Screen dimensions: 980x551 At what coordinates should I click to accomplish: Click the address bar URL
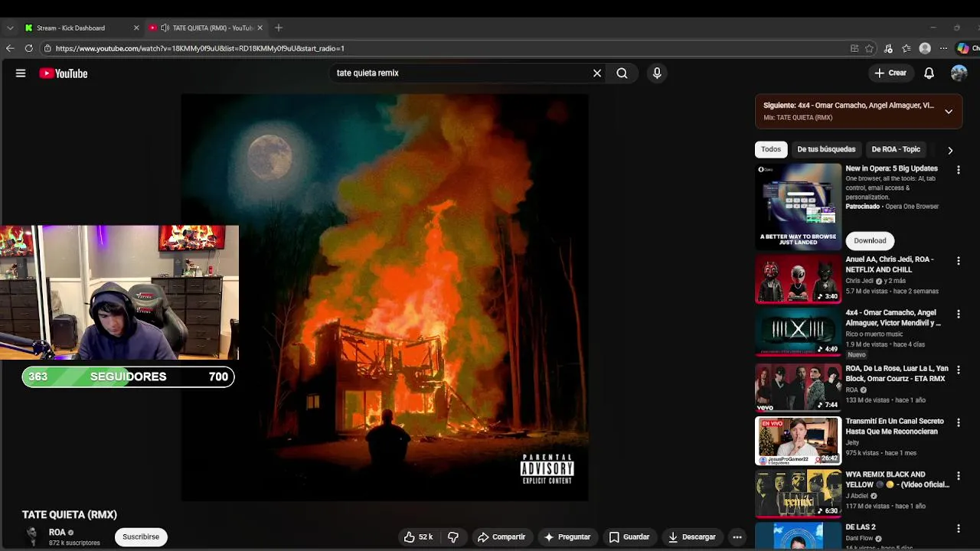pos(200,48)
